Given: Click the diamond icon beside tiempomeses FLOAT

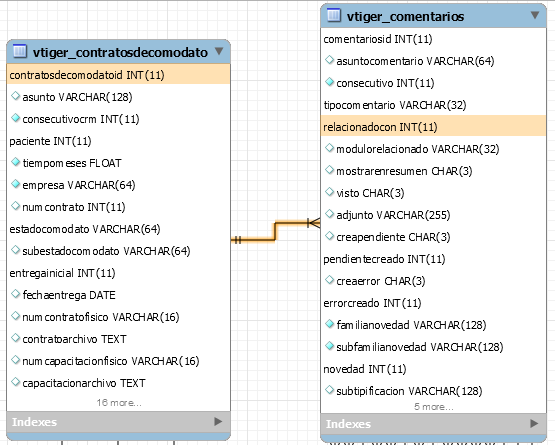Looking at the screenshot, I should click(15, 162).
